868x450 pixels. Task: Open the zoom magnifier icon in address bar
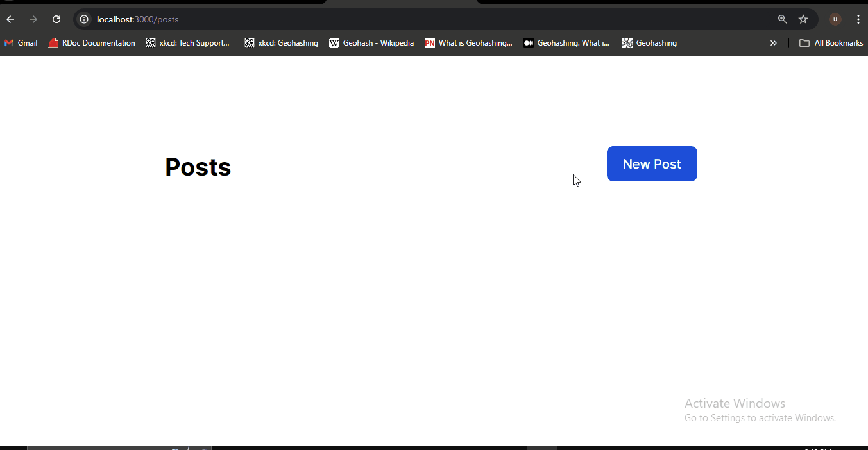pos(782,19)
